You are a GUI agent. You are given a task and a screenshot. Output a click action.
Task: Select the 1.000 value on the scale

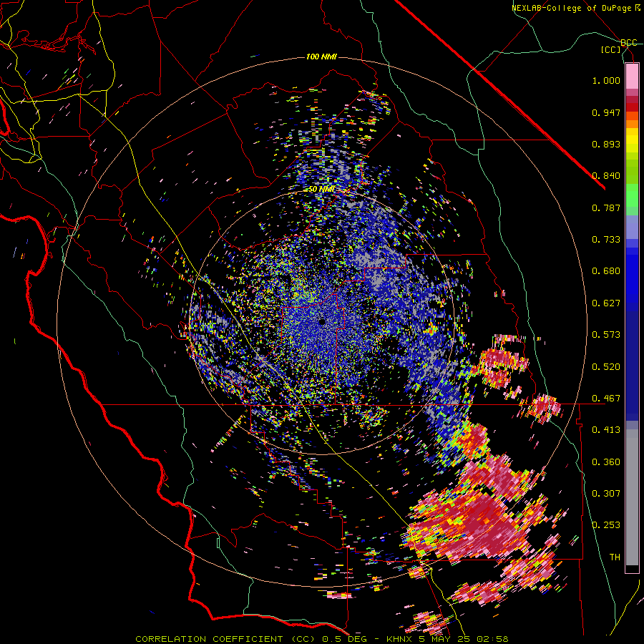coord(606,80)
